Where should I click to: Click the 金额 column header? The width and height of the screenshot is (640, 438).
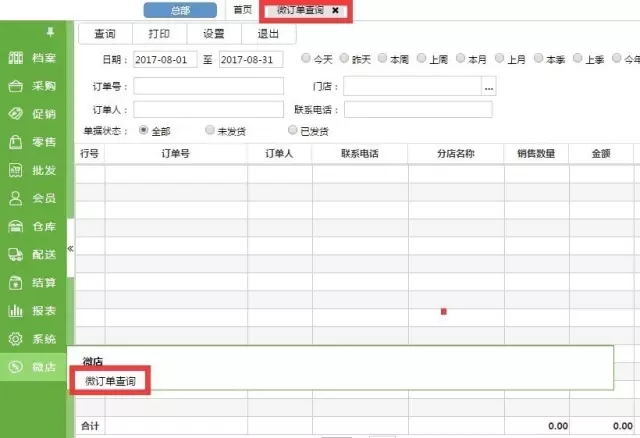pyautogui.click(x=601, y=153)
